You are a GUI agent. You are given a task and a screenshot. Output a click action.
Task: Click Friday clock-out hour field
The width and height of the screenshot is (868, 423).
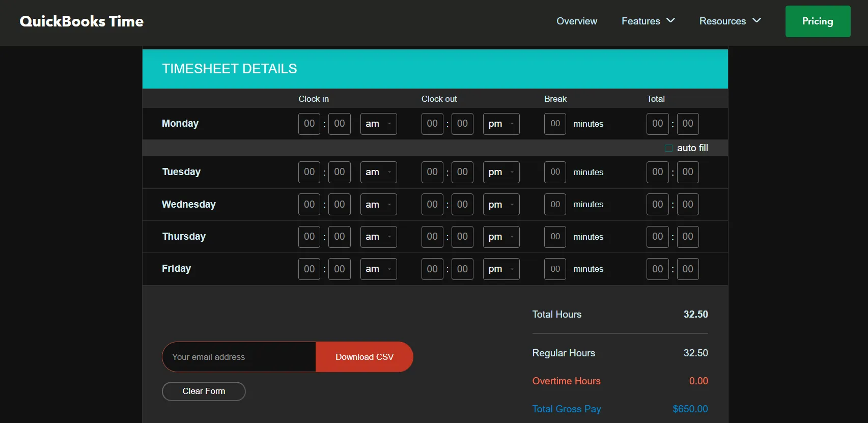point(432,269)
